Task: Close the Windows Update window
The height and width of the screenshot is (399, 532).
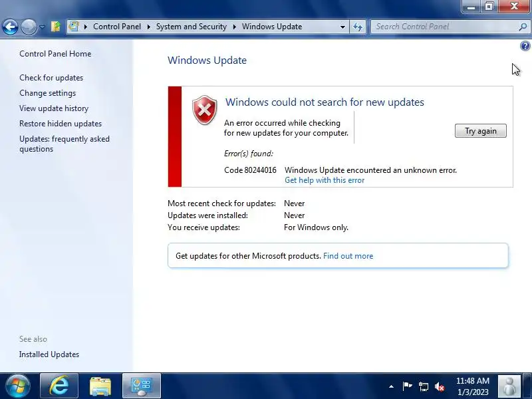Action: point(514,7)
